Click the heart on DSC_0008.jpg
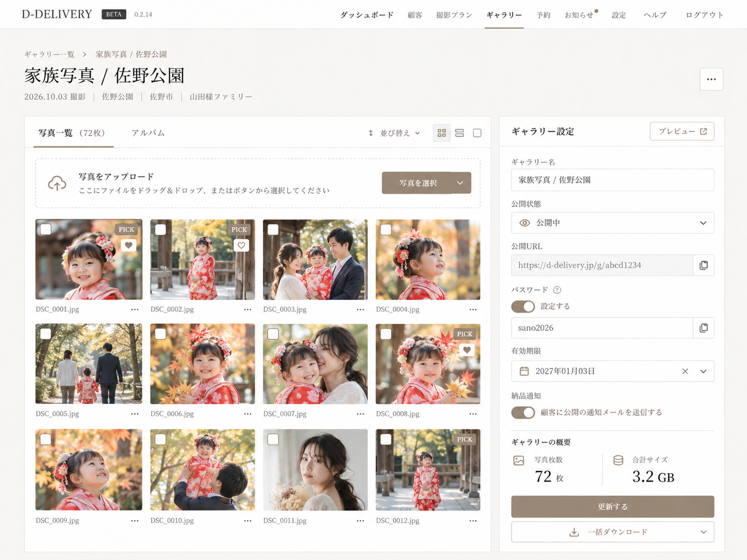The image size is (747, 560). pos(467,350)
